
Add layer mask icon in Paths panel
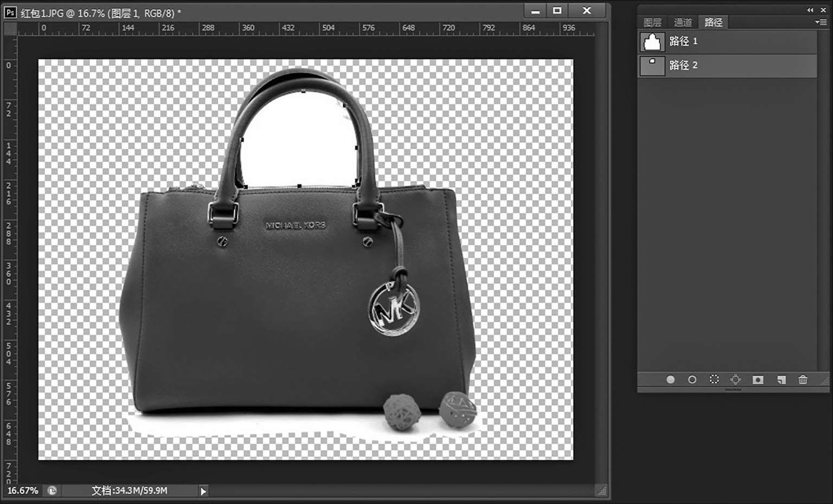point(758,380)
